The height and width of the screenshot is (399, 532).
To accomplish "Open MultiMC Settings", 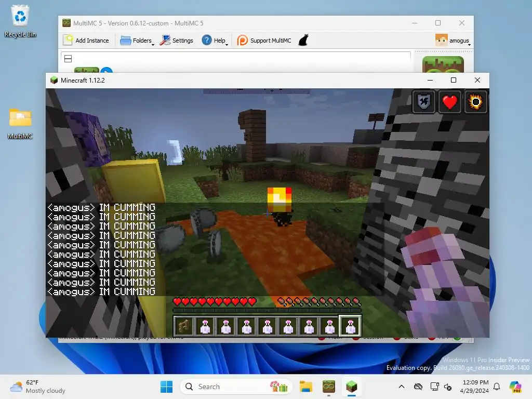I will coord(177,41).
